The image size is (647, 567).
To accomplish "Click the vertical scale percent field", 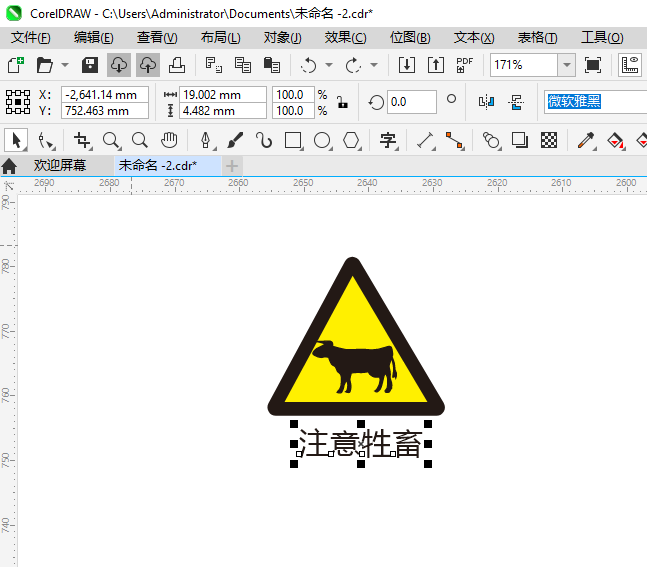I will 293,111.
